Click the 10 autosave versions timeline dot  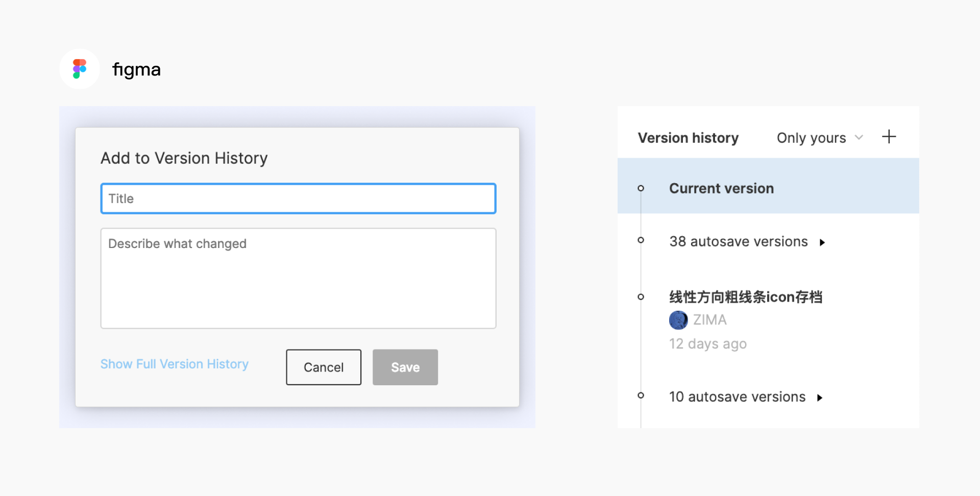coord(641,395)
